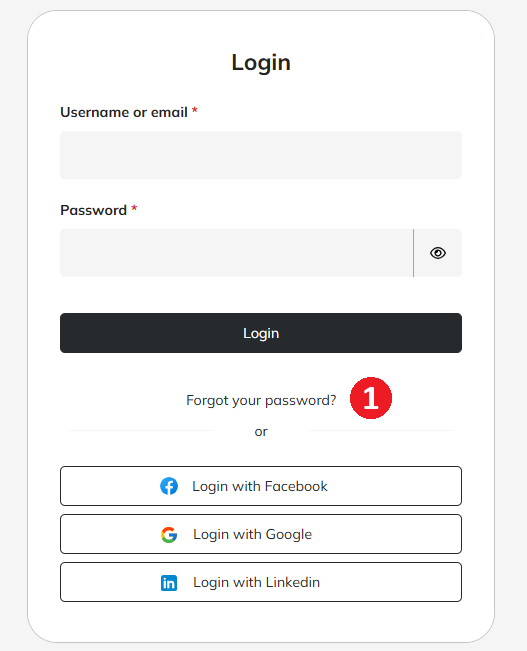Click the "Login with Linkedin" text label

pos(257,582)
